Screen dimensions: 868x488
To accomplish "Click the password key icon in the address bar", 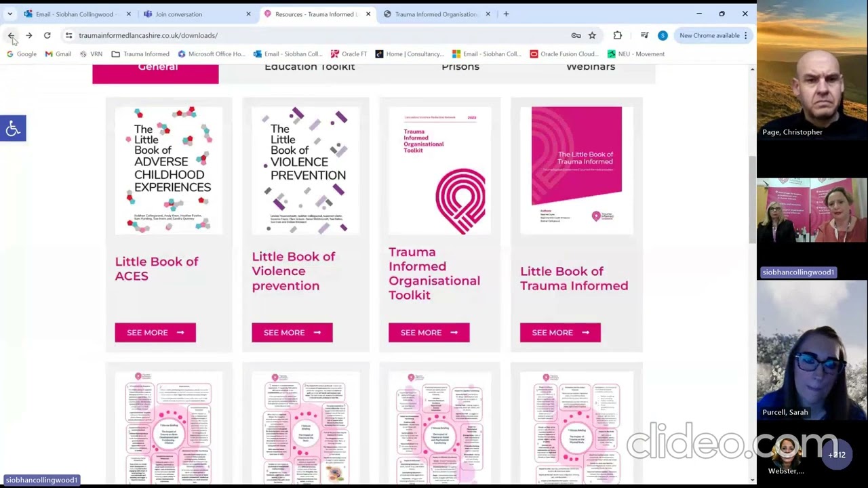I will coord(576,35).
